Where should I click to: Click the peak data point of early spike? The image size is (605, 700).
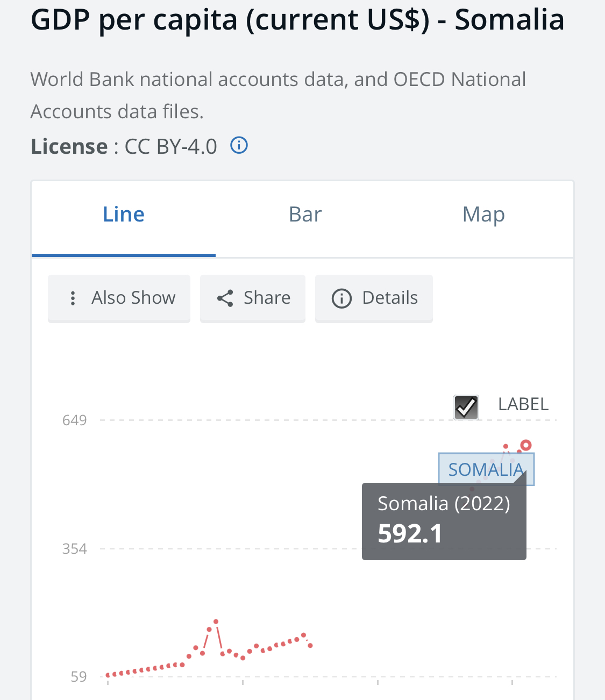pyautogui.click(x=216, y=622)
